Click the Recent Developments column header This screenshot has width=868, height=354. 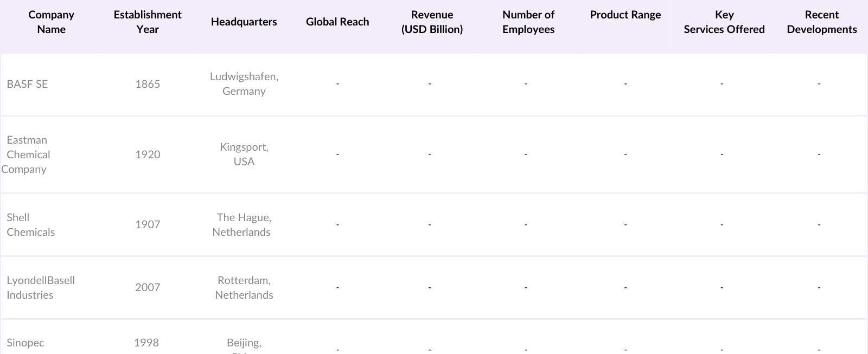822,22
